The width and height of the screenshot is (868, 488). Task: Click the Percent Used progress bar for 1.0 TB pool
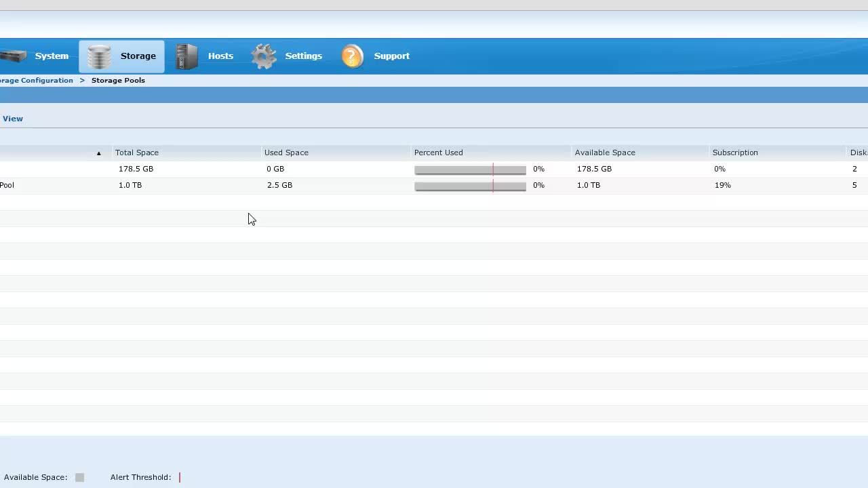470,186
